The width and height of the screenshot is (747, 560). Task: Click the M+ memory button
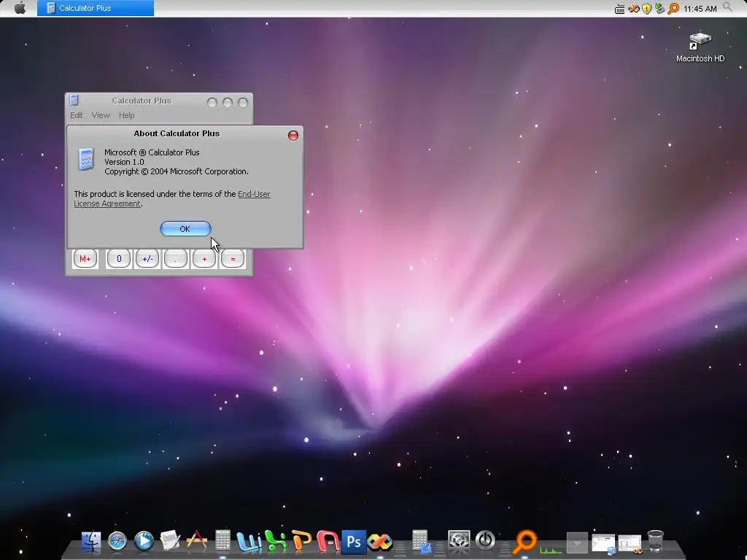(85, 259)
